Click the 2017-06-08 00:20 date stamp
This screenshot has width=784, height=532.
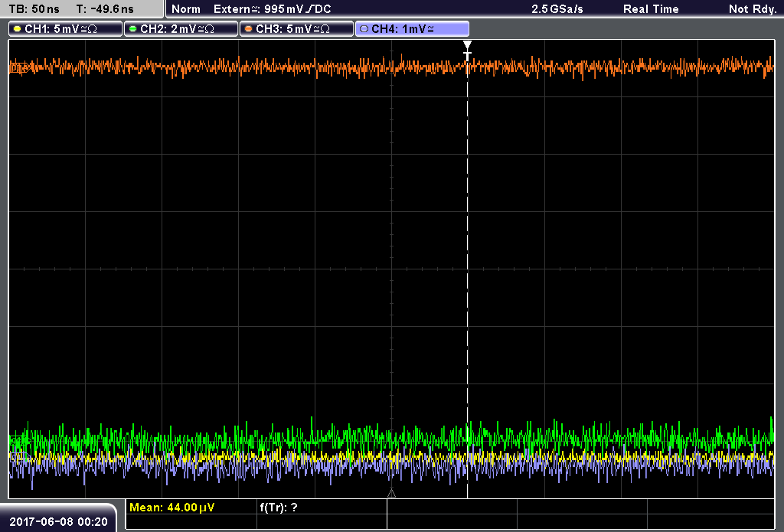point(58,522)
